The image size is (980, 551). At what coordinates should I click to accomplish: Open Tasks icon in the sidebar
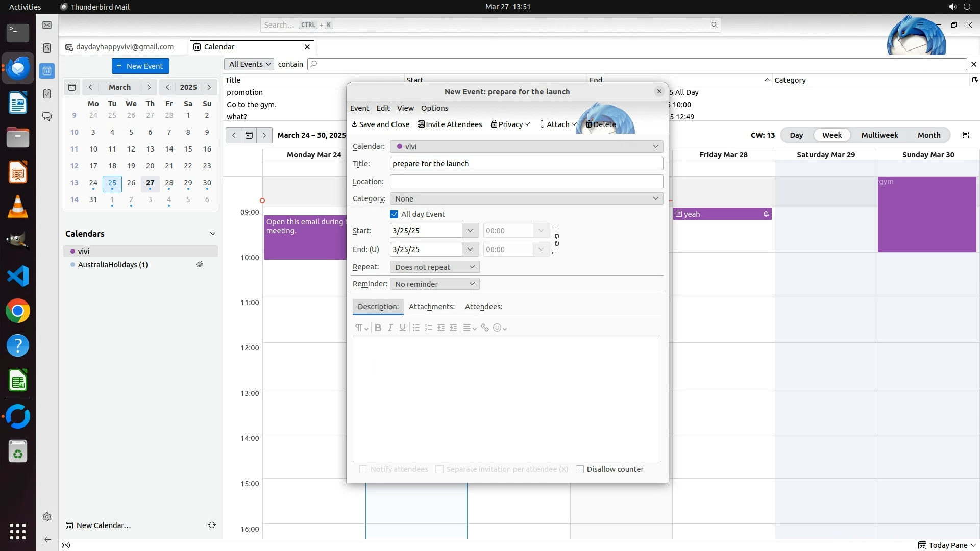pos(47,94)
